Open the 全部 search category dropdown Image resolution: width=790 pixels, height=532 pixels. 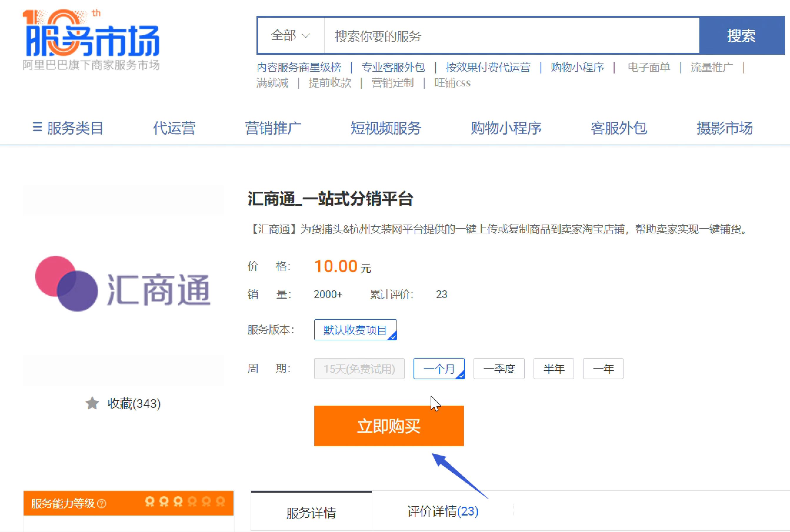[291, 36]
